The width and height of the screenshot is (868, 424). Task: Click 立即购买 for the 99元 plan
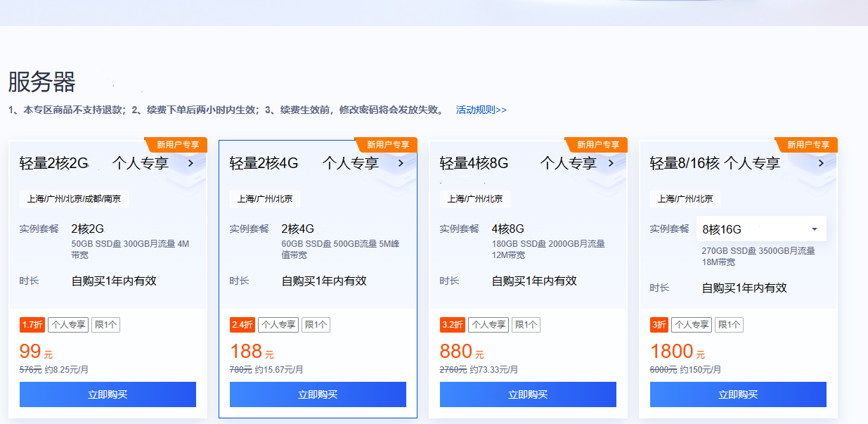click(108, 394)
